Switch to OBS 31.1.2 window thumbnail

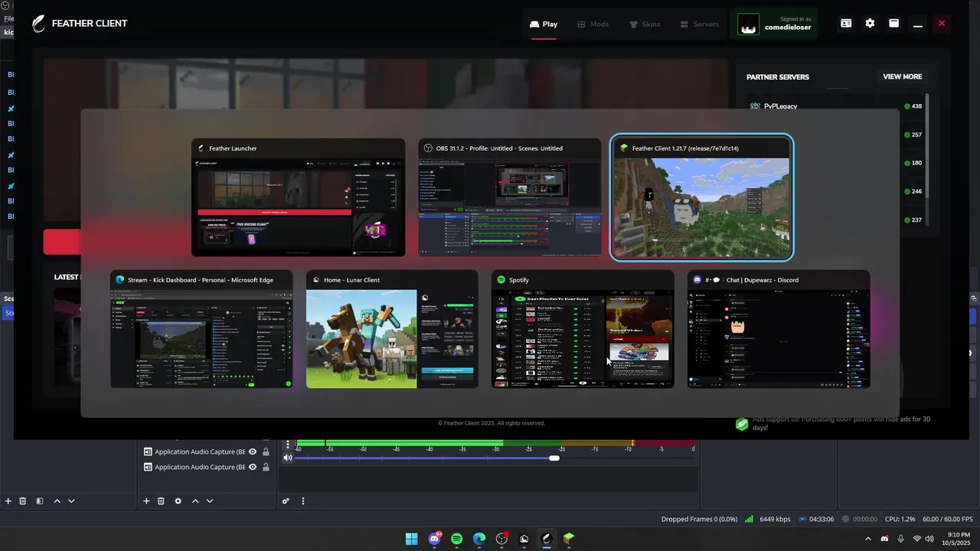tap(510, 197)
